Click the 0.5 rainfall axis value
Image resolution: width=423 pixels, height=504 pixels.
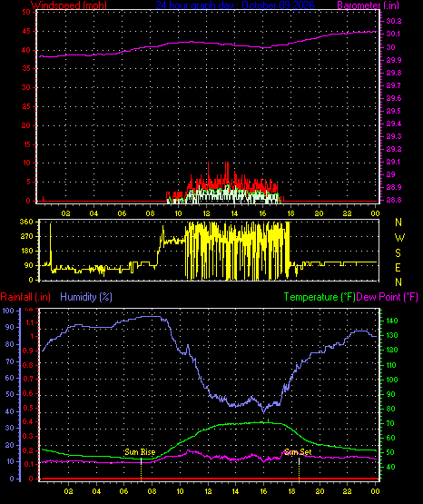click(x=28, y=408)
